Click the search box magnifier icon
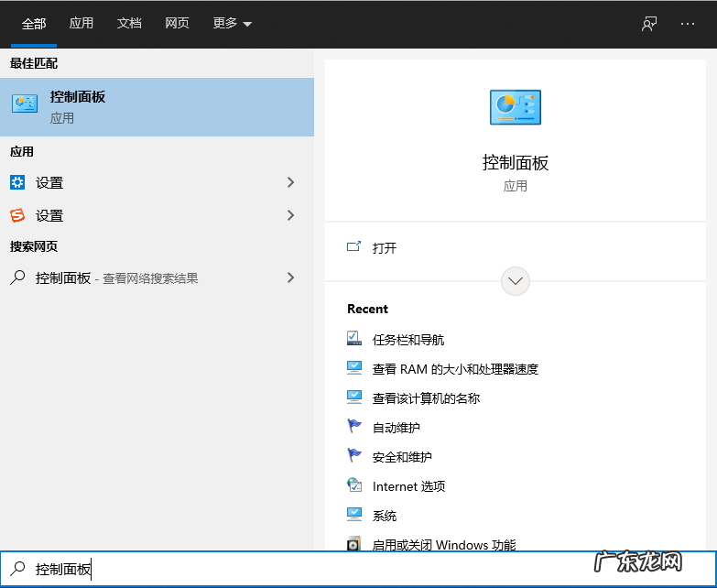 tap(17, 569)
